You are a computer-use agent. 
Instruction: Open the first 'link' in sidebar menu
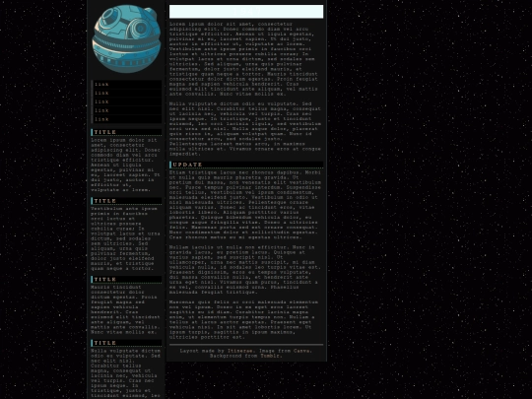click(126, 84)
